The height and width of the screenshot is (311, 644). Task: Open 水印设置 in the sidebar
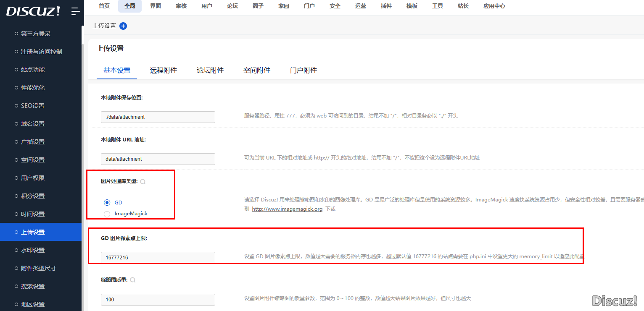pyautogui.click(x=33, y=250)
